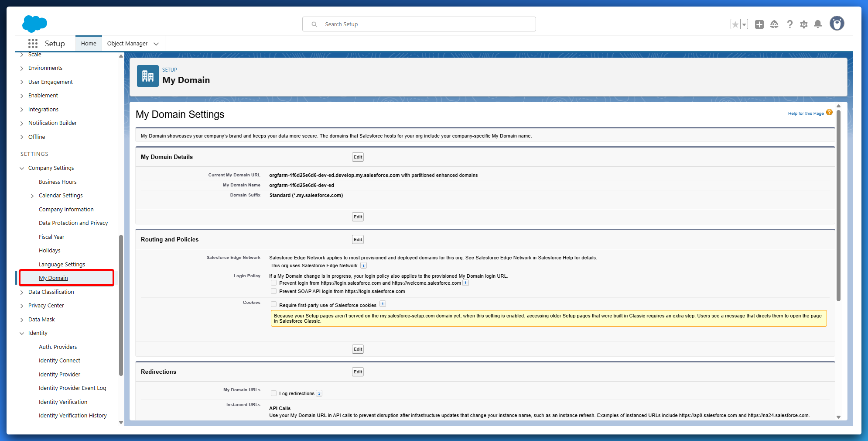Expand the Data Mask node
This screenshot has width=868, height=441.
point(22,320)
